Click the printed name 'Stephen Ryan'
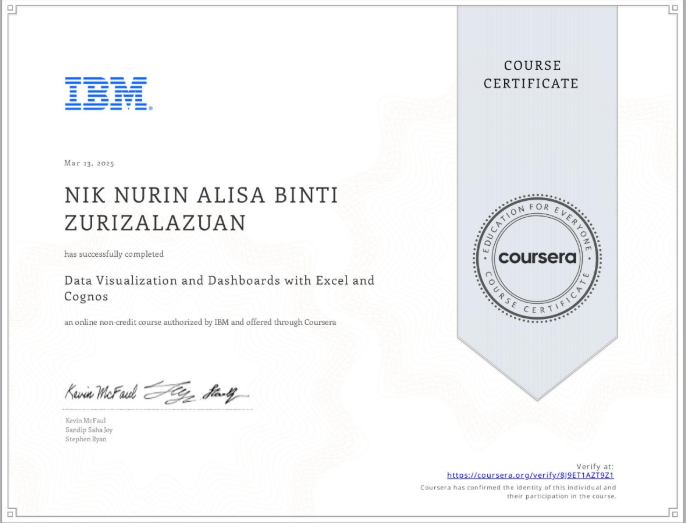The image size is (686, 523). click(x=86, y=439)
